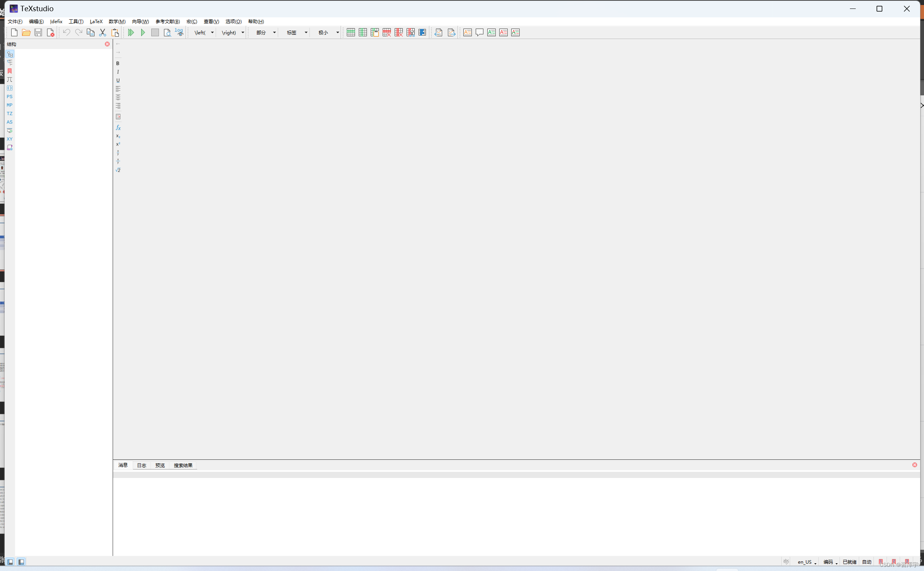Stop compilation with the gray square
The width and height of the screenshot is (924, 571).
[155, 32]
